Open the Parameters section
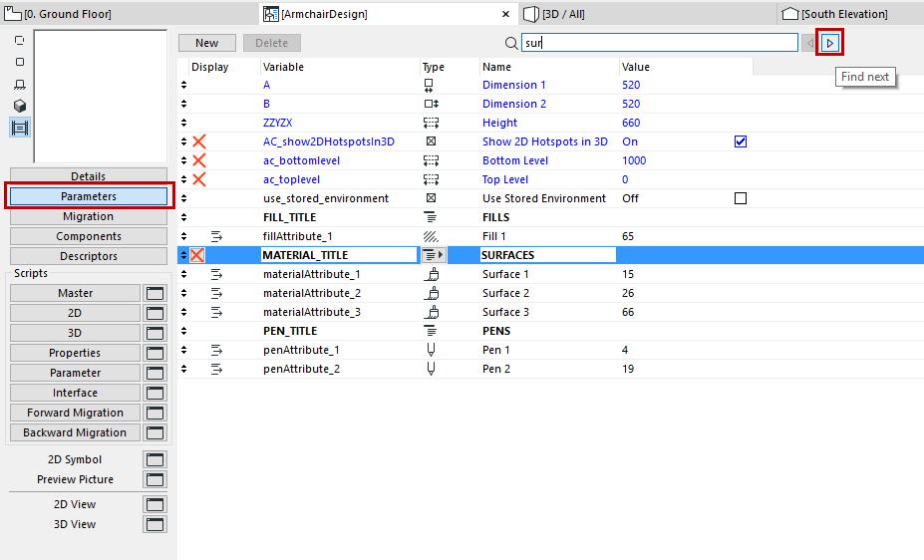 pos(89,196)
